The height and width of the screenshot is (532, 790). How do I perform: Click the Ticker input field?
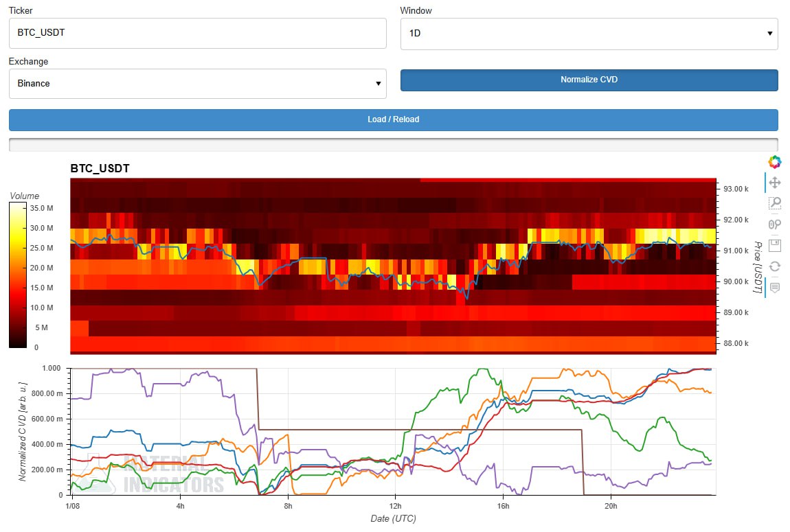click(x=197, y=33)
